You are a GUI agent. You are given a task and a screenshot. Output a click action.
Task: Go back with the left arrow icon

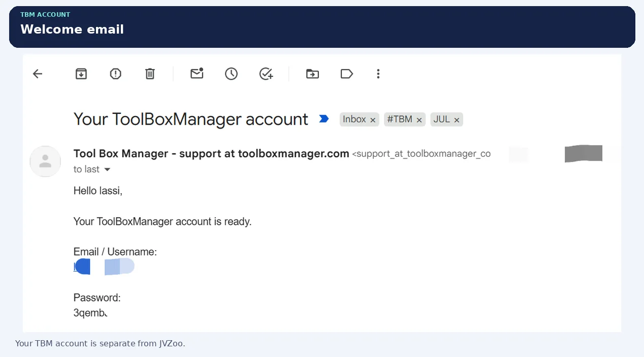(x=38, y=74)
